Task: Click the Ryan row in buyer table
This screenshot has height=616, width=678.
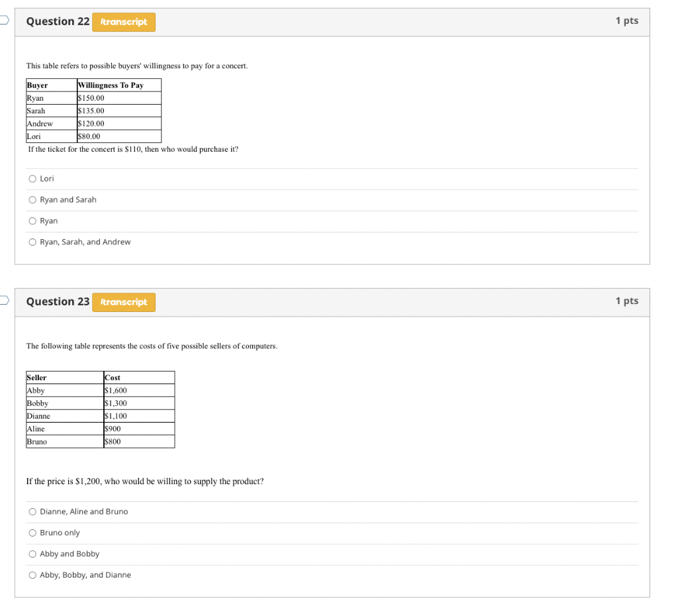Action: point(94,98)
